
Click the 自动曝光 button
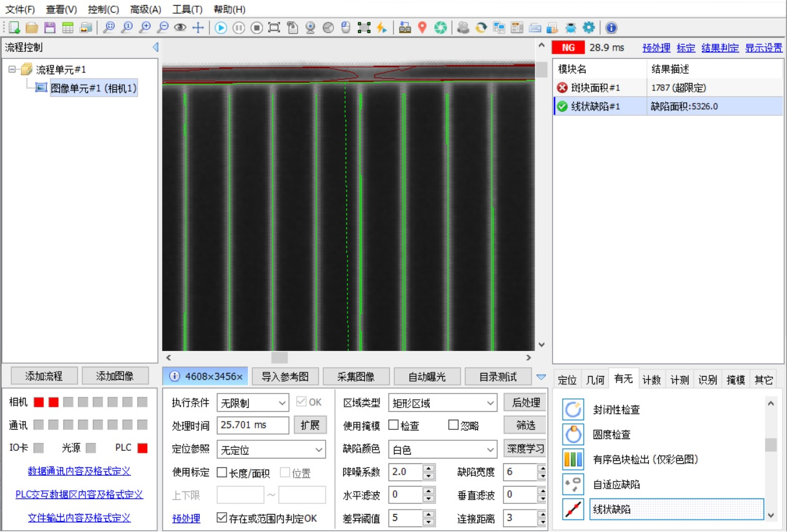427,377
